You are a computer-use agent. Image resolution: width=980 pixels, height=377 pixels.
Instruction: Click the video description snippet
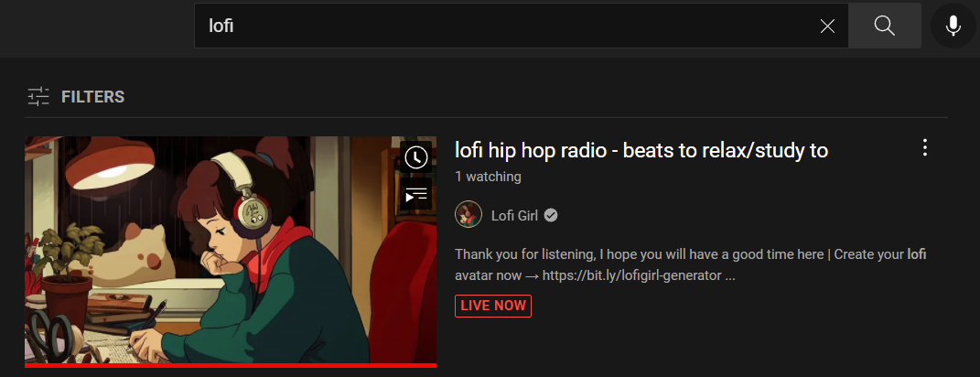pos(690,265)
